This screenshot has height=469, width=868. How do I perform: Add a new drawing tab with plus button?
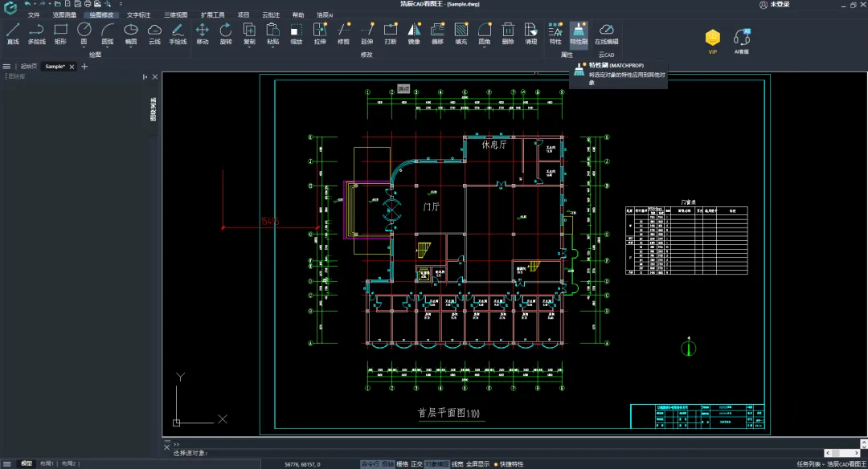(84, 67)
